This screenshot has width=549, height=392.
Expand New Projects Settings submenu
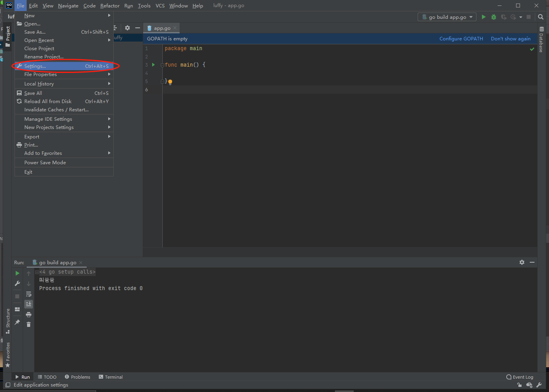coord(64,127)
